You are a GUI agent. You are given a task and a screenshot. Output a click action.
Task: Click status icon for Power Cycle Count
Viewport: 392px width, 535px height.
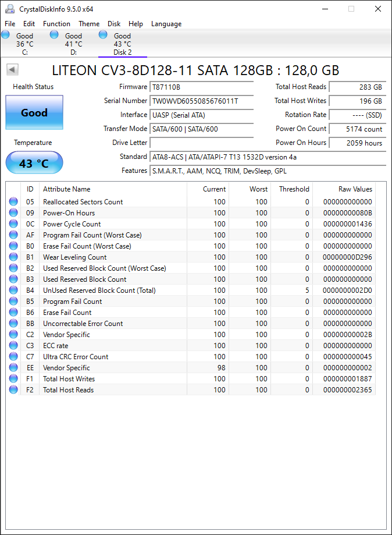(x=13, y=224)
